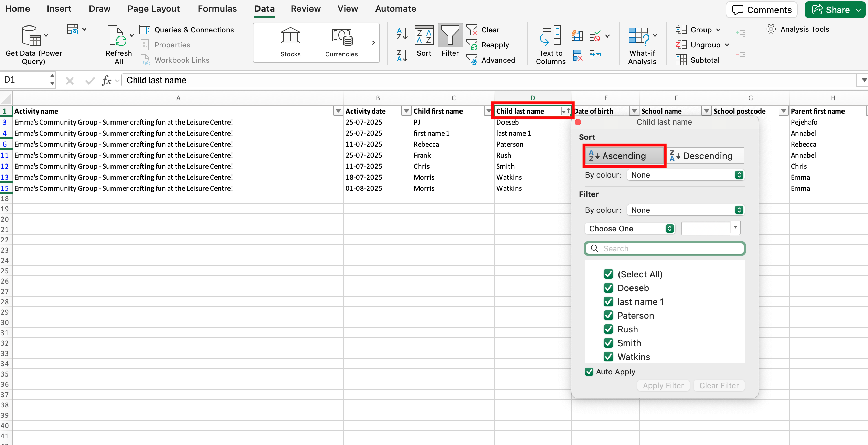Click the Comments button
The width and height of the screenshot is (868, 445).
pos(761,10)
